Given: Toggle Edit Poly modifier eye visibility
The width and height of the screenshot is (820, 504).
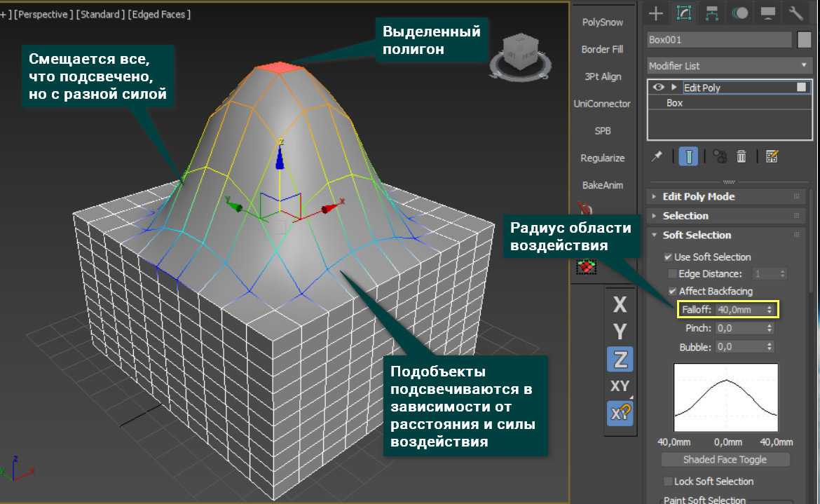Looking at the screenshot, I should click(x=658, y=88).
